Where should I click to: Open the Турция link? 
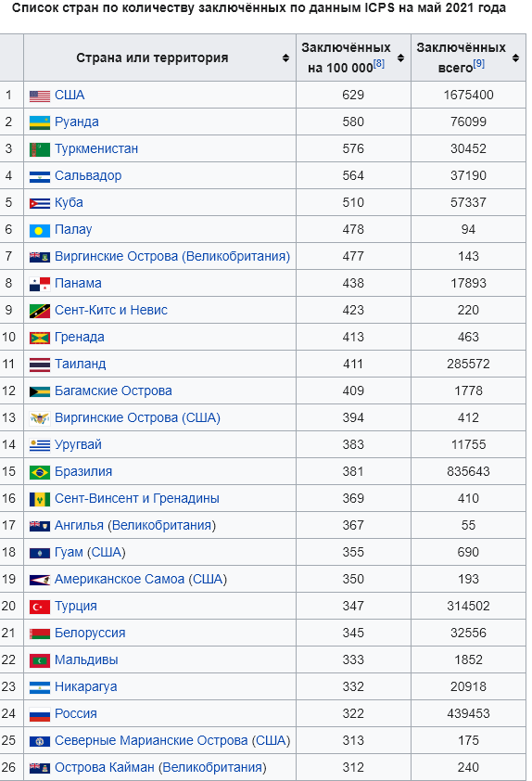click(76, 607)
